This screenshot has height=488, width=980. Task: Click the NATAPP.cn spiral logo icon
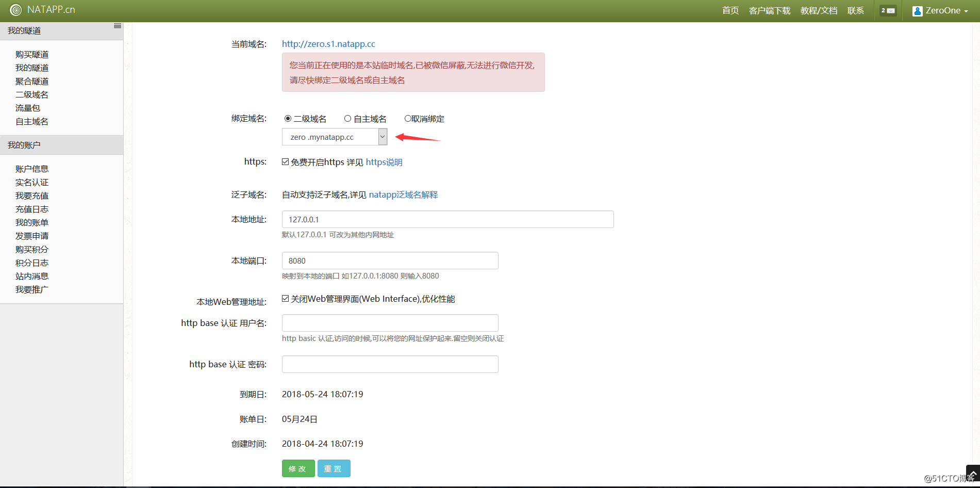tap(16, 10)
